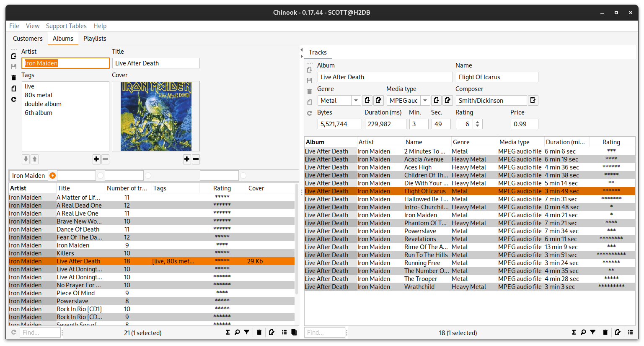This screenshot has height=346, width=644.
Task: Switch to the Playlists tab
Action: (95, 39)
